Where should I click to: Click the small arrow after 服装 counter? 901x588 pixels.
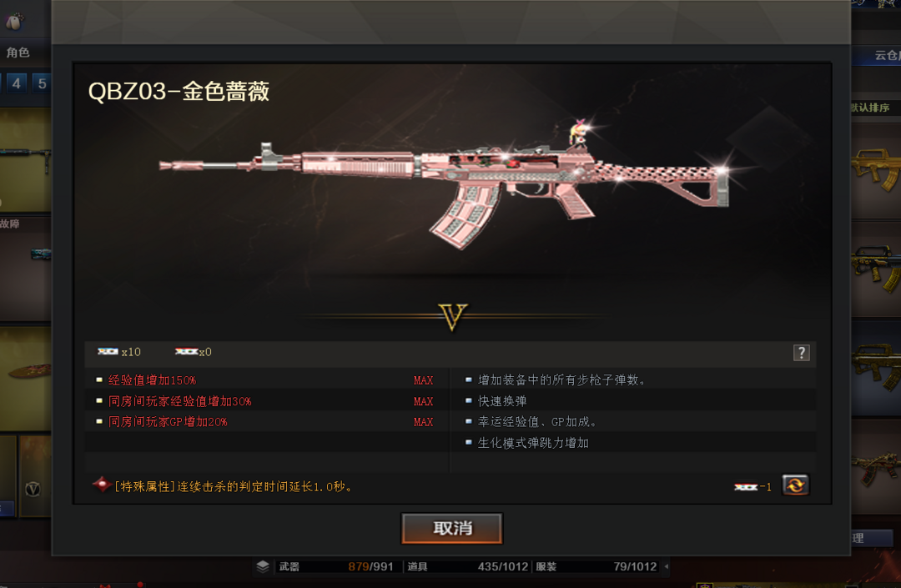tap(667, 567)
